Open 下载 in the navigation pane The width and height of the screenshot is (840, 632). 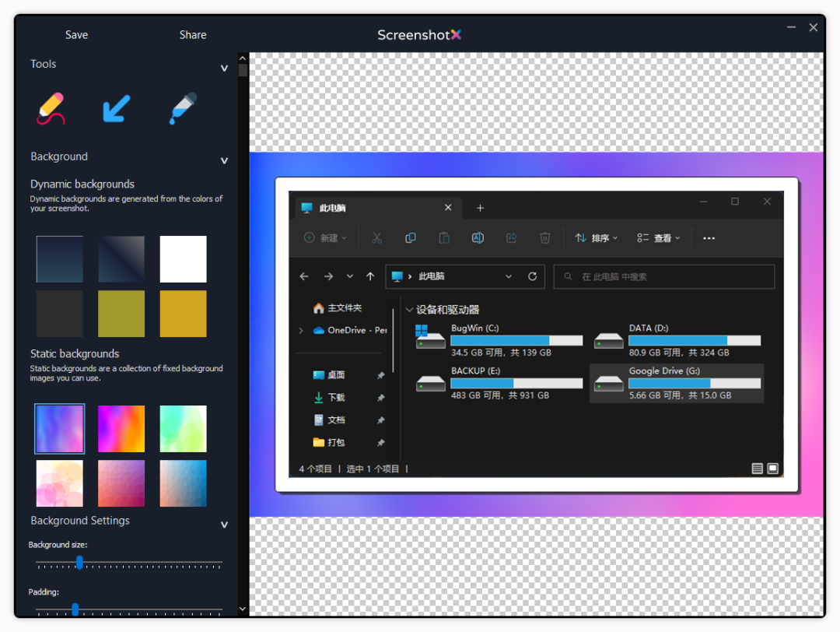[x=329, y=398]
